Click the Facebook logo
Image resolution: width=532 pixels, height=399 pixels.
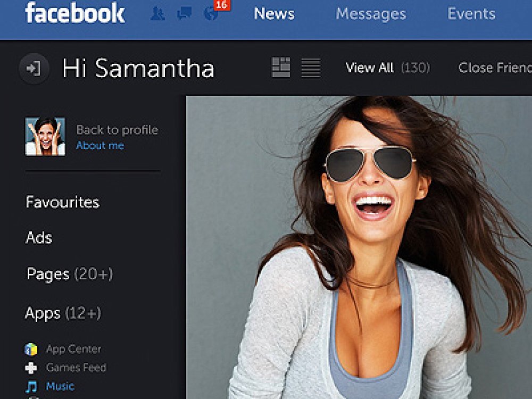(x=75, y=13)
